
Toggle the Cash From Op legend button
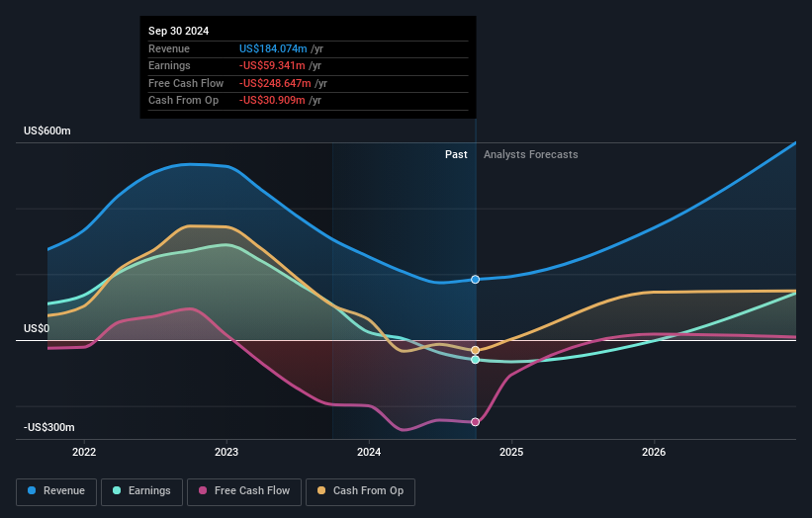[360, 491]
